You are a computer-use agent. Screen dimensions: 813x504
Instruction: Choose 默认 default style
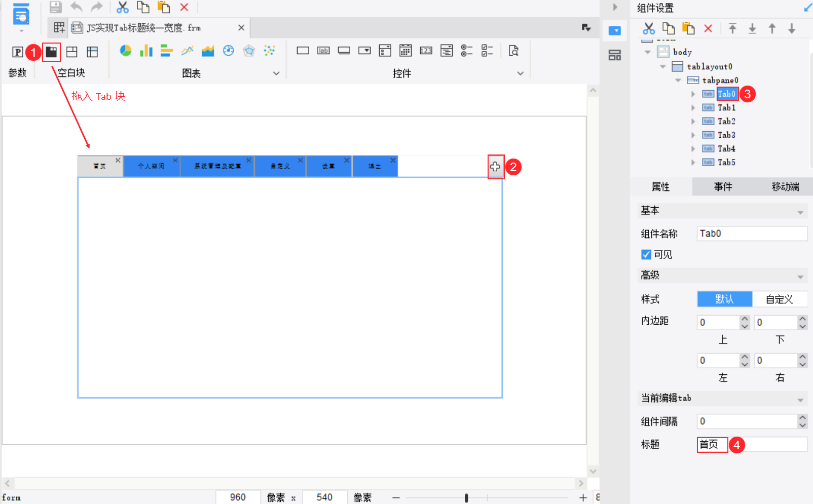(x=725, y=299)
